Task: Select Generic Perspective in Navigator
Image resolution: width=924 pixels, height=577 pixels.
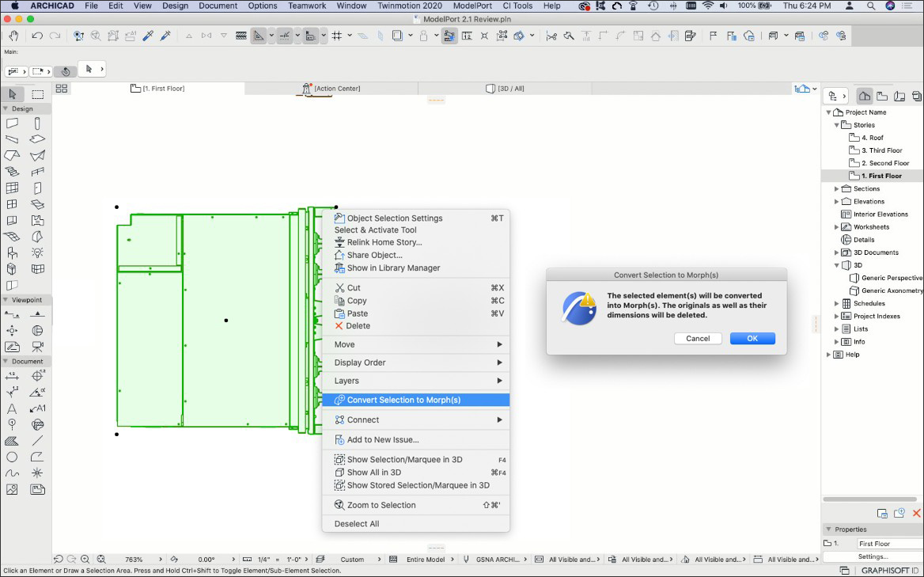Action: tap(886, 278)
